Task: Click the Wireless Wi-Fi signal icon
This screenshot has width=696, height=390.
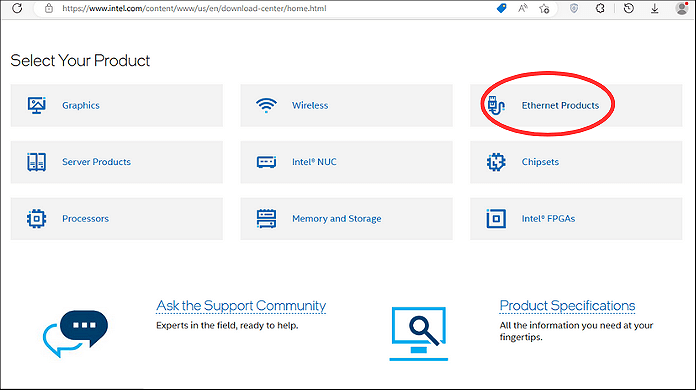Action: (x=266, y=105)
